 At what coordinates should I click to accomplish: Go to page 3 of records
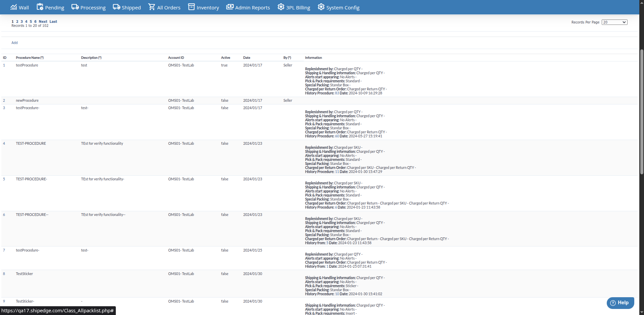22,21
